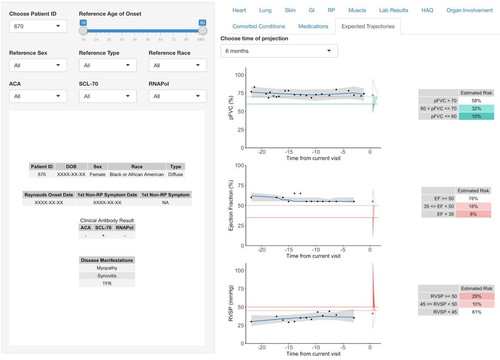This screenshot has width=500, height=360.
Task: Click the RVSP >= 50 risk cell 29%
Action: 477,296
